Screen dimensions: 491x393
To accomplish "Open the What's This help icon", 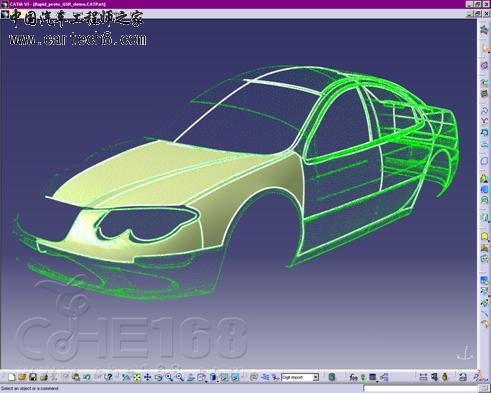I will point(108,377).
